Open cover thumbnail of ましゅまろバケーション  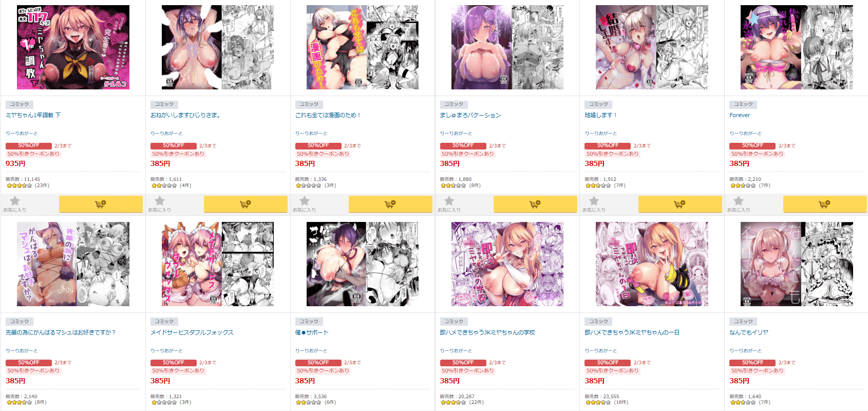[507, 47]
